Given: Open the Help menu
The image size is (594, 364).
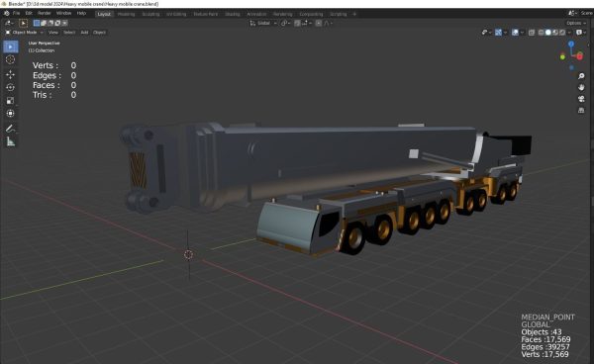Looking at the screenshot, I should [x=81, y=13].
